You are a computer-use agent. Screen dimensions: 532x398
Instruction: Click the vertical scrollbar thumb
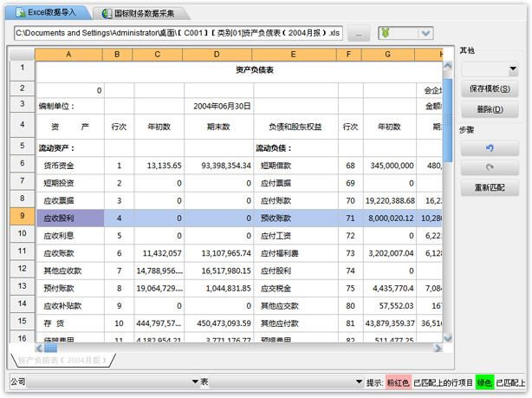[448, 121]
